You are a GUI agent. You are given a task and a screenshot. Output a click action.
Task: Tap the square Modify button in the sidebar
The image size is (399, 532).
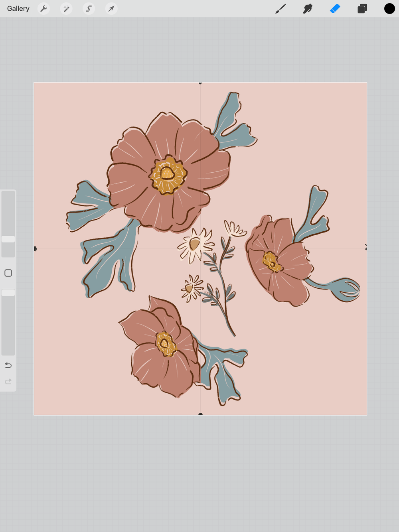click(x=8, y=273)
